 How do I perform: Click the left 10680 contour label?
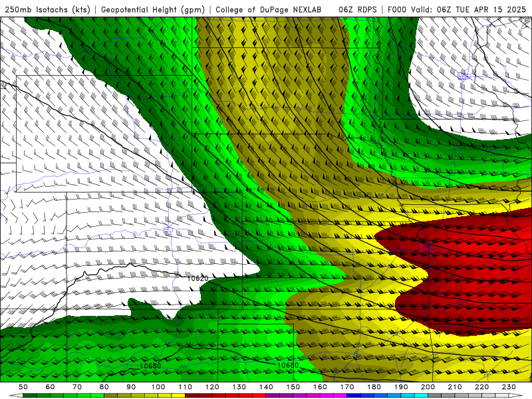pos(150,366)
